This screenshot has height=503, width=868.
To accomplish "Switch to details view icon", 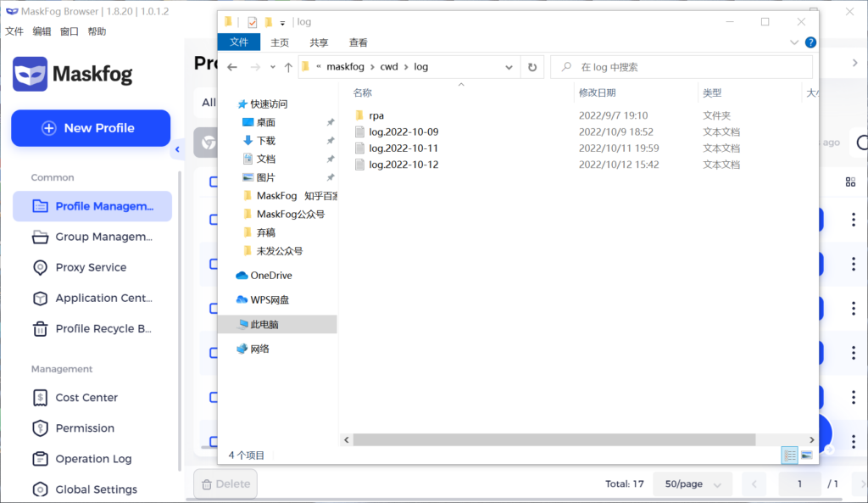I will [789, 455].
